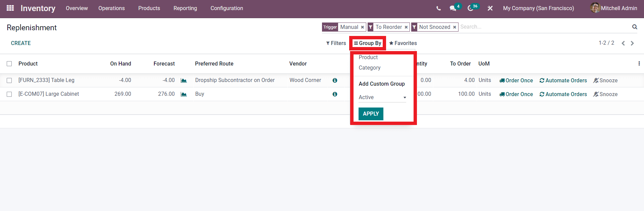Go to next page arrow

(632, 43)
